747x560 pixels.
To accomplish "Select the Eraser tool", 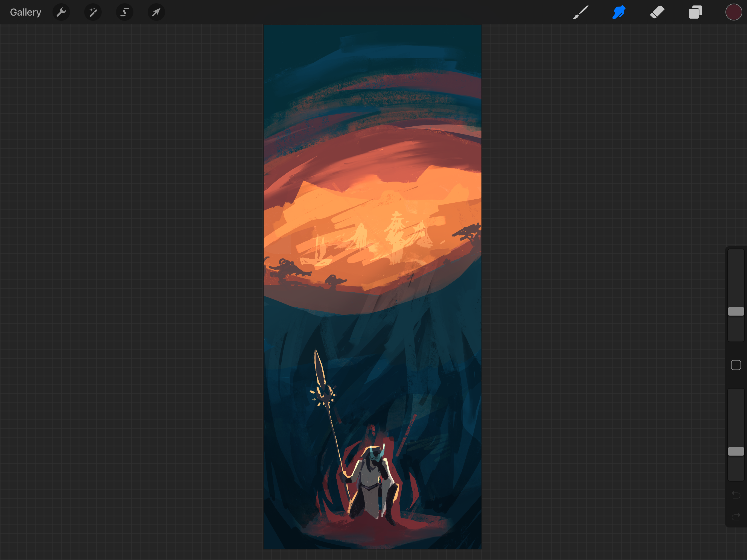I will (657, 13).
